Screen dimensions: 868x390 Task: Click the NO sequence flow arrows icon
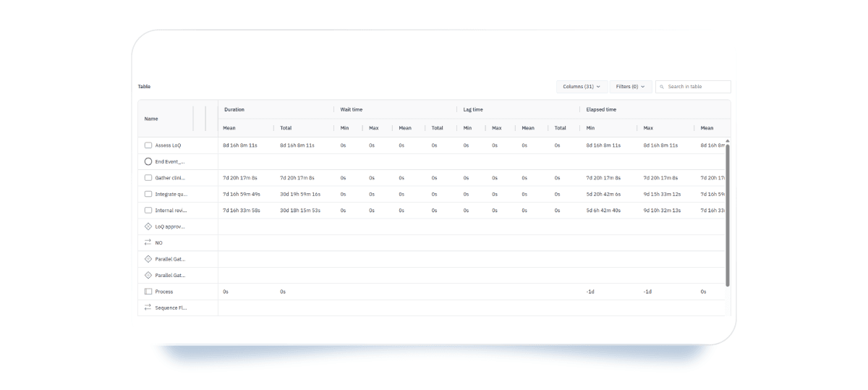[x=148, y=243]
